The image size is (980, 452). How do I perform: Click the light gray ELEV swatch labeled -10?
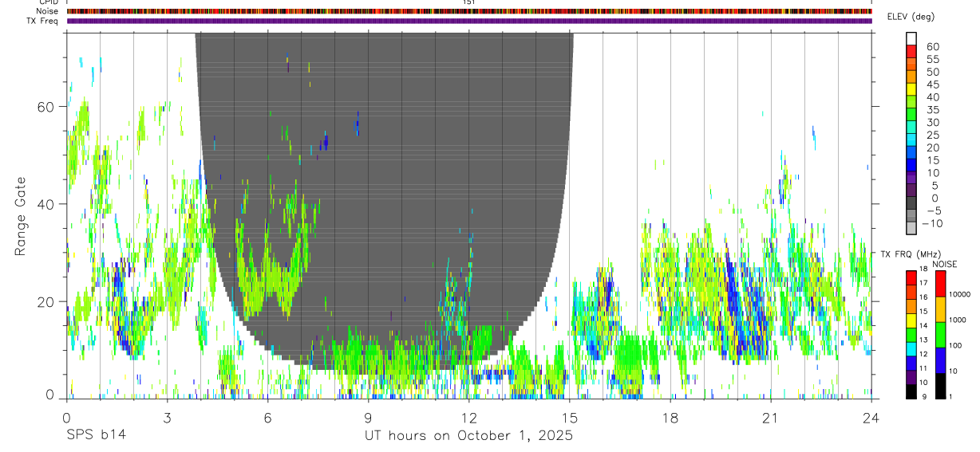click(911, 229)
